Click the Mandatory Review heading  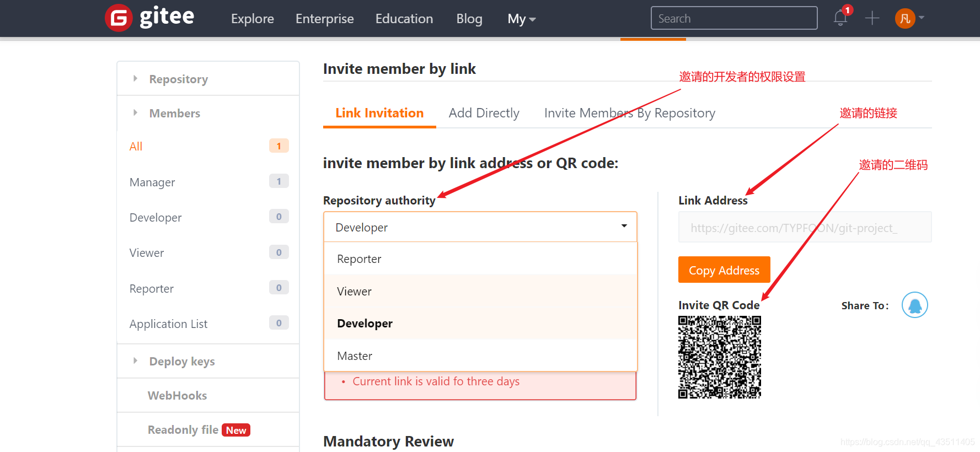[x=388, y=442]
